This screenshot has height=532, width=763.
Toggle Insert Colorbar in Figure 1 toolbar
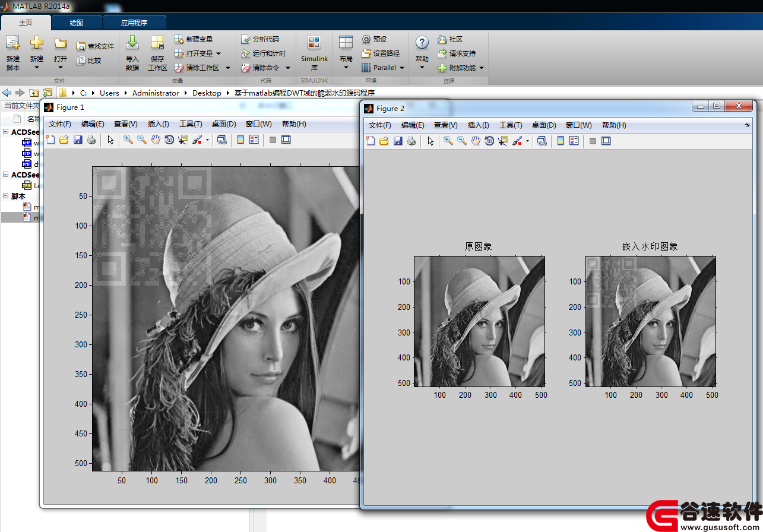240,140
